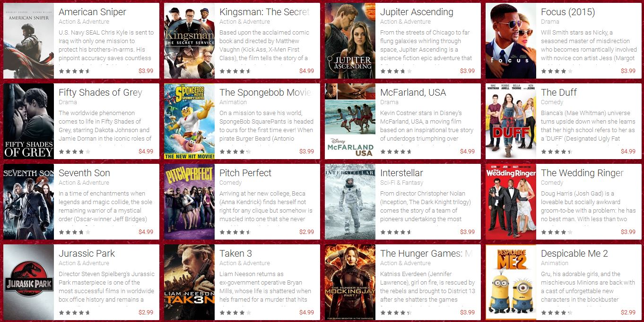This screenshot has width=644, height=322.
Task: Open the Interstellar poster thumbnail
Action: [x=350, y=202]
